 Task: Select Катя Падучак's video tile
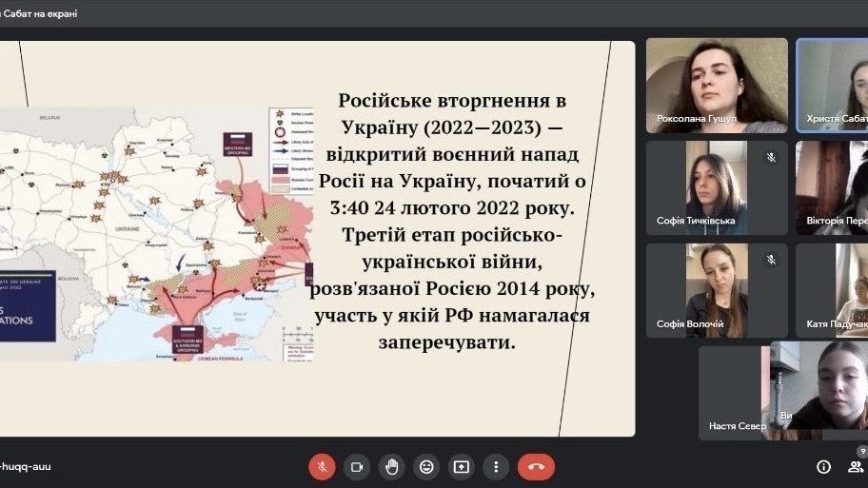point(832,290)
